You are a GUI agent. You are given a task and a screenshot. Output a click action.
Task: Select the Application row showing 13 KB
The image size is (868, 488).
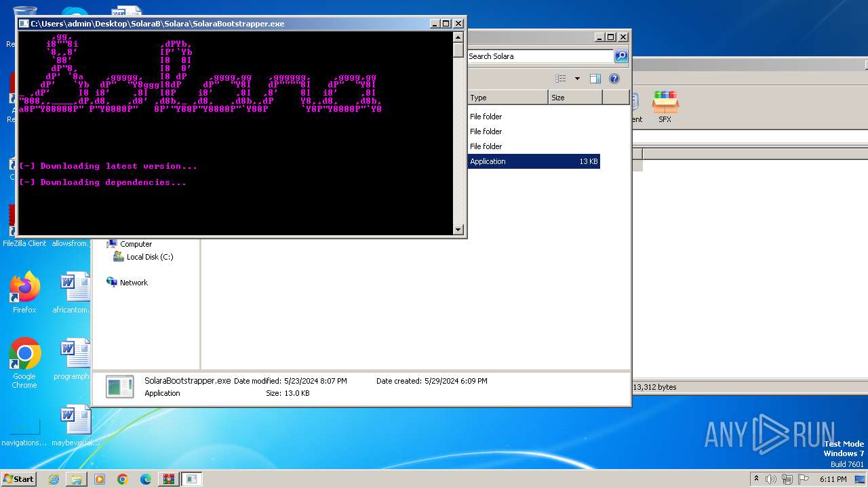point(534,161)
